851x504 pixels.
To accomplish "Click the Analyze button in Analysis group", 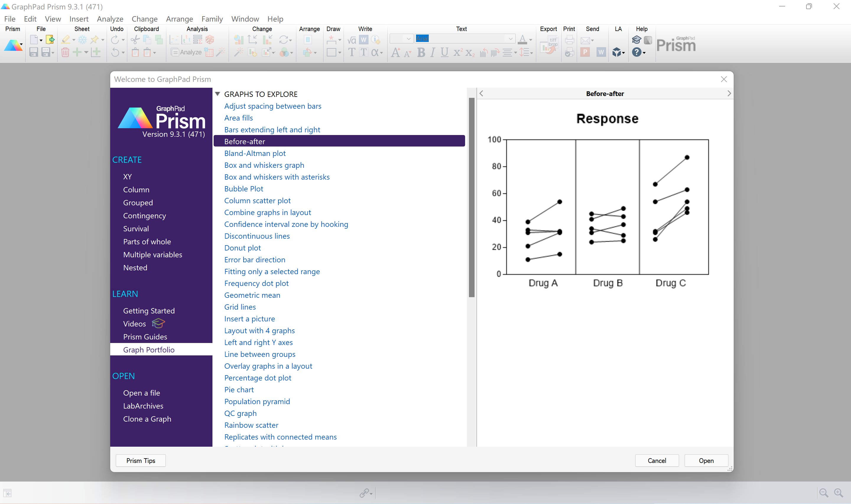I will point(186,52).
